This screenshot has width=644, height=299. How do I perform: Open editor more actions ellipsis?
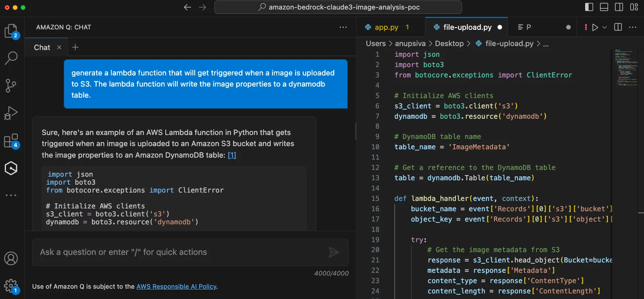click(x=633, y=27)
